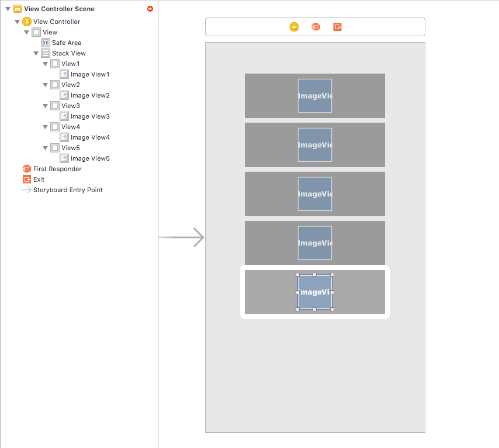Click the Exit icon in the scene dock
Image resolution: width=499 pixels, height=448 pixels.
tap(337, 26)
